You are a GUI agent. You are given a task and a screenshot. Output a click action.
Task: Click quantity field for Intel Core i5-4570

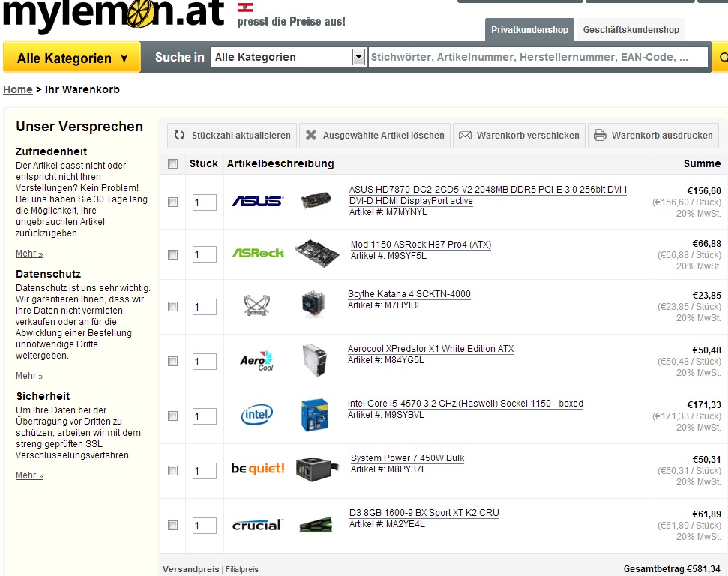[204, 416]
